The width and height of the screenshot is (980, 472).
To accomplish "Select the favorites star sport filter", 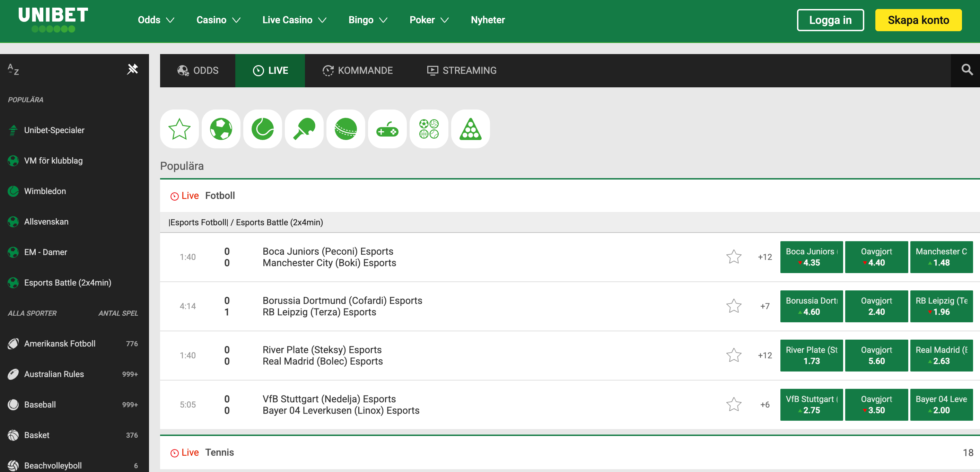I will pyautogui.click(x=179, y=129).
